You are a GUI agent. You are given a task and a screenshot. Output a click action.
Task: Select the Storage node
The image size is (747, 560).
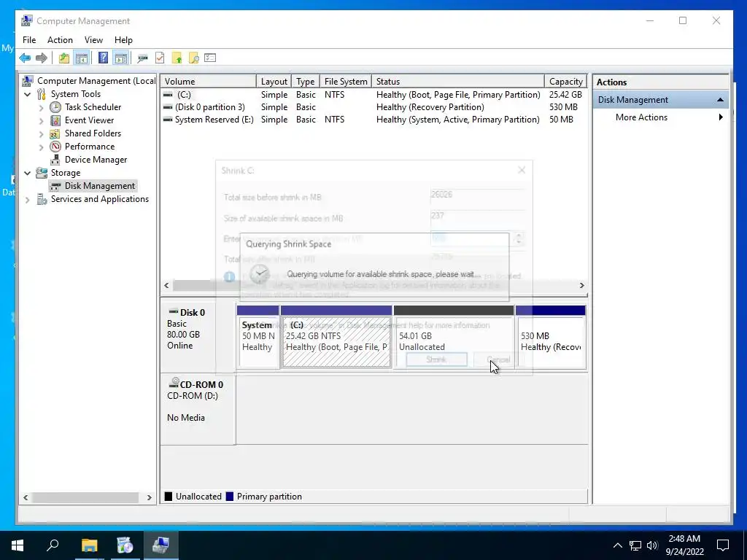click(x=66, y=172)
